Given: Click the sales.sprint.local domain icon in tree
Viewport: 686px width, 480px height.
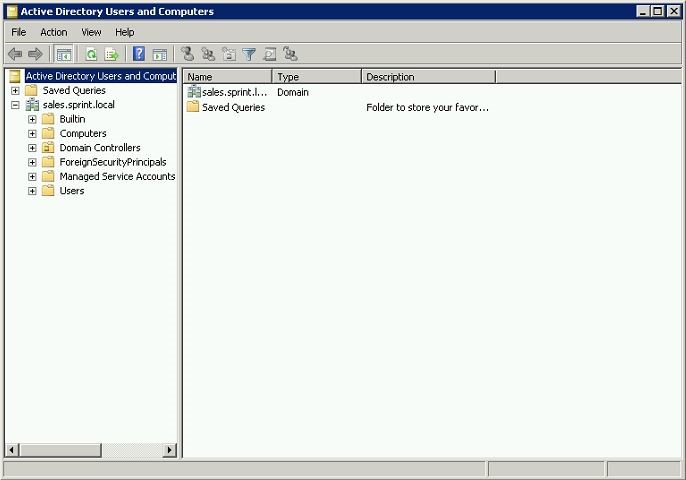Looking at the screenshot, I should pos(32,105).
